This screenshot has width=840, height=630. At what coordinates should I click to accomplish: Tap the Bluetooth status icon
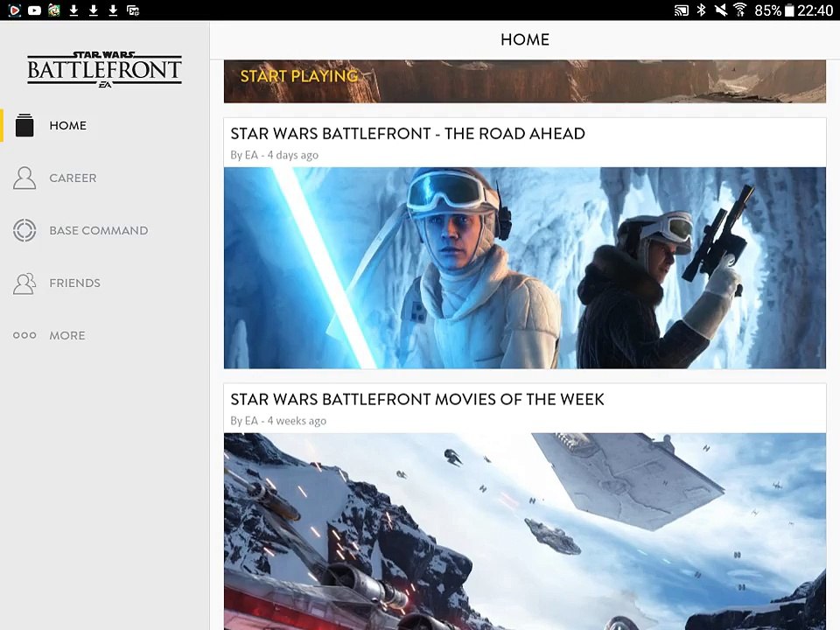(701, 10)
